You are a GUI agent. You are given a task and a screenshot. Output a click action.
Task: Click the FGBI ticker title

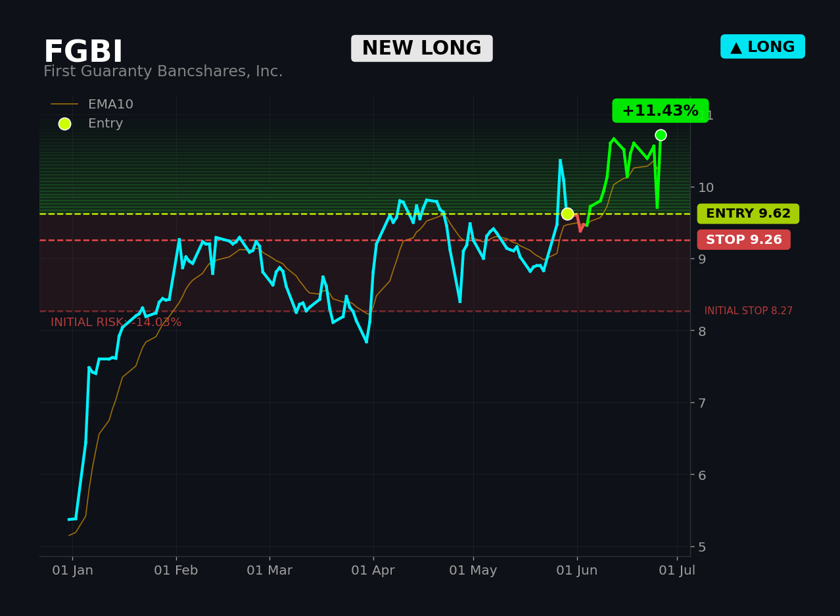tap(83, 53)
